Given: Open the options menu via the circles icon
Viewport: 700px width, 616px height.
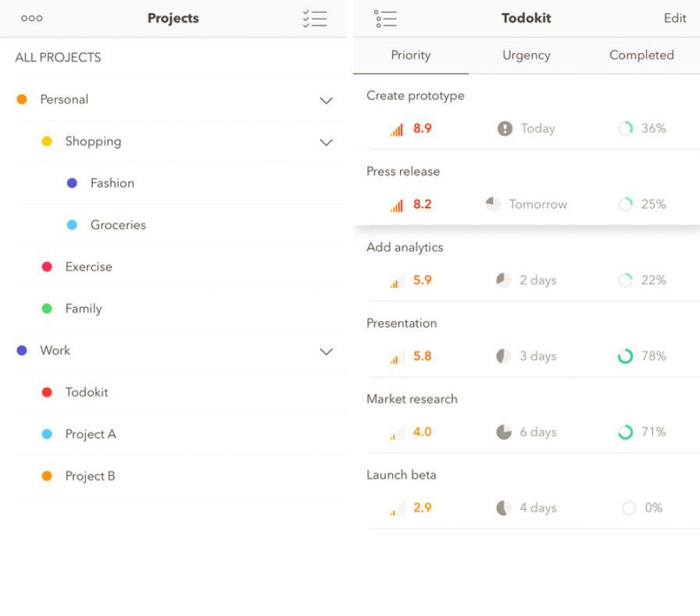Looking at the screenshot, I should [x=31, y=17].
